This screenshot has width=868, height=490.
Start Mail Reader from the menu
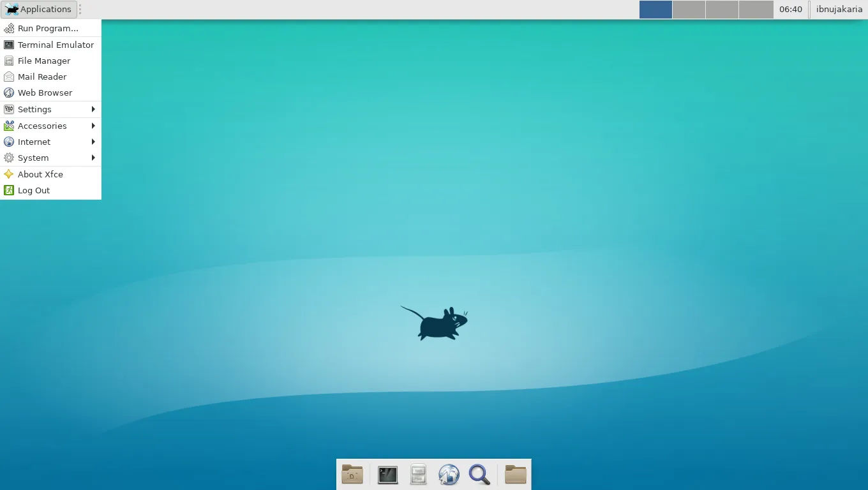coord(50,77)
